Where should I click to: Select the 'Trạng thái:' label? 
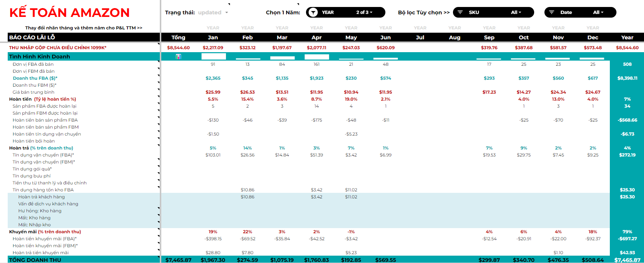click(x=180, y=12)
